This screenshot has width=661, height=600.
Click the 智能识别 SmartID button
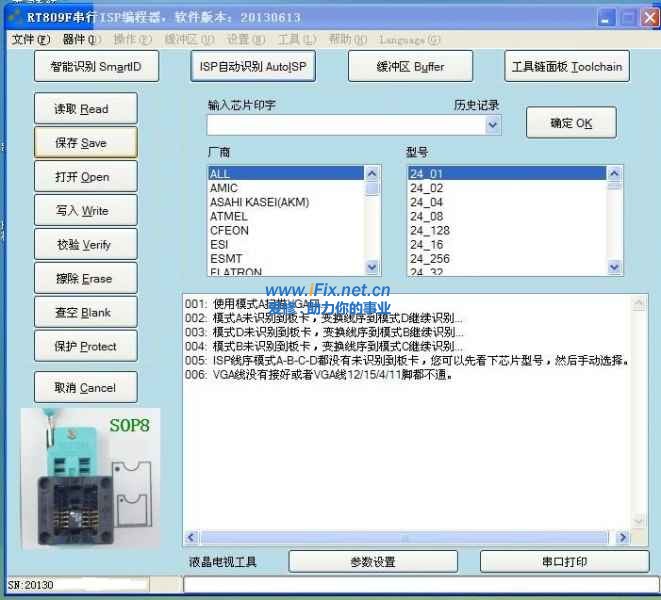point(97,66)
